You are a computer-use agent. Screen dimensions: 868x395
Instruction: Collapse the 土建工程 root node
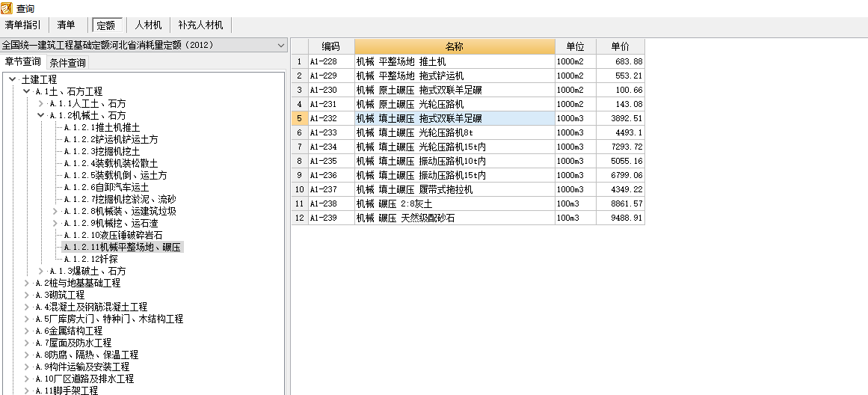[x=13, y=80]
